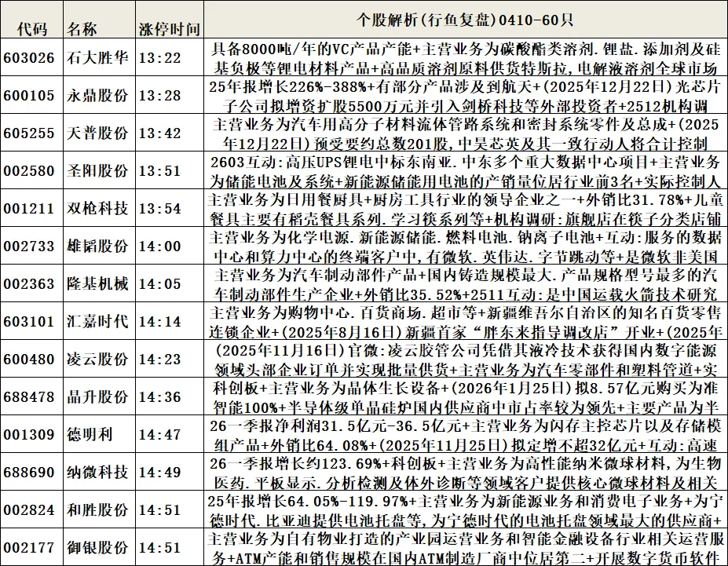Click limit-up time 13:42
This screenshot has height=566, width=728.
pyautogui.click(x=159, y=133)
